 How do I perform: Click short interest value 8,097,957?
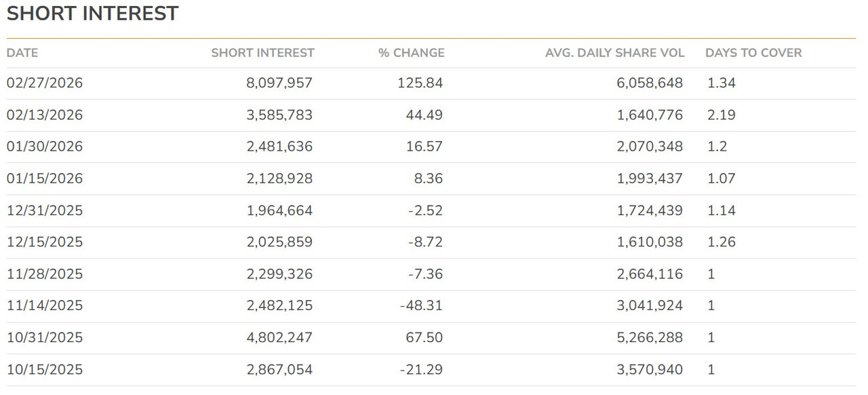pos(279,83)
